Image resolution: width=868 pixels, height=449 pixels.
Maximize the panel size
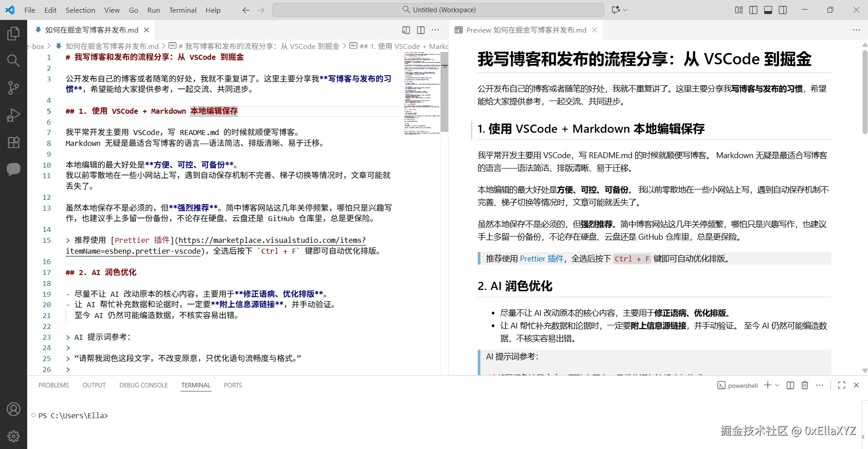[842, 385]
